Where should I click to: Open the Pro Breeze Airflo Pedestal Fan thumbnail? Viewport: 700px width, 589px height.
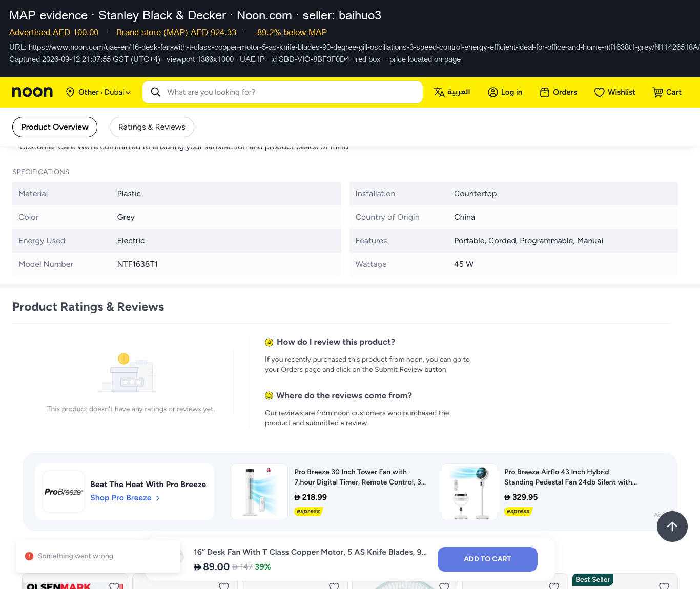pyautogui.click(x=469, y=492)
